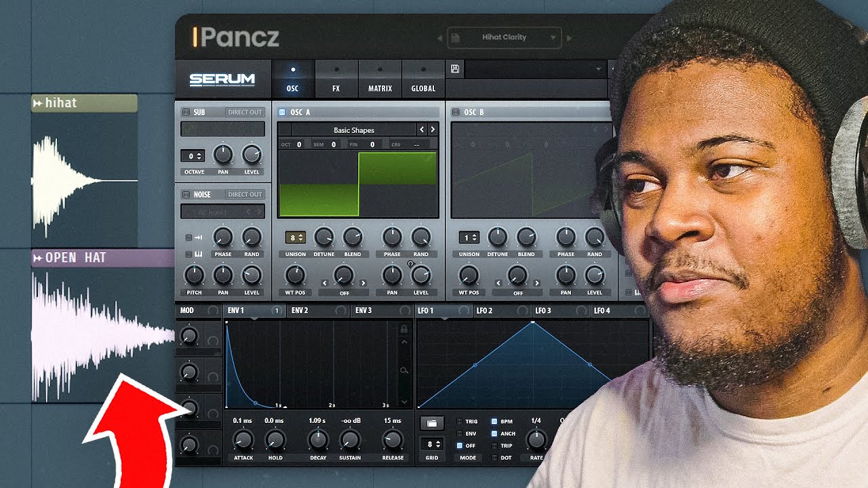Open the GLOBAL tab
This screenshot has height=488, width=868.
(423, 80)
